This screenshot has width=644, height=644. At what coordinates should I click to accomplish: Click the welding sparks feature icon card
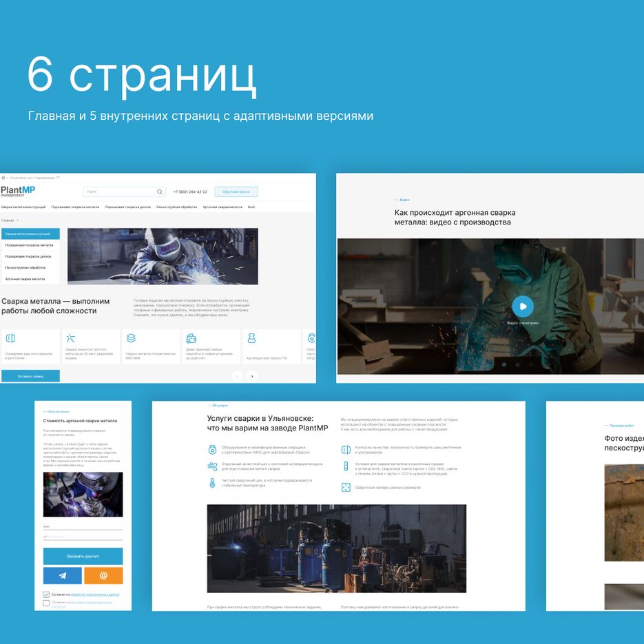[x=91, y=346]
